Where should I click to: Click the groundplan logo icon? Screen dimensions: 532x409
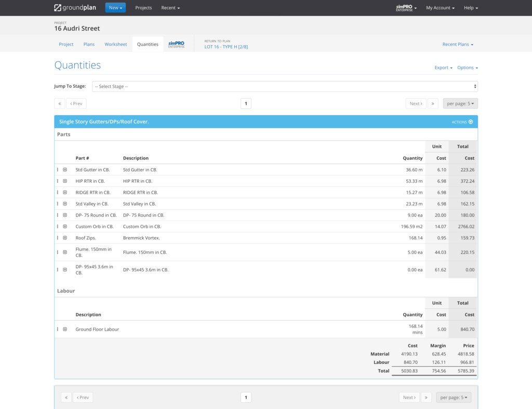point(57,7)
